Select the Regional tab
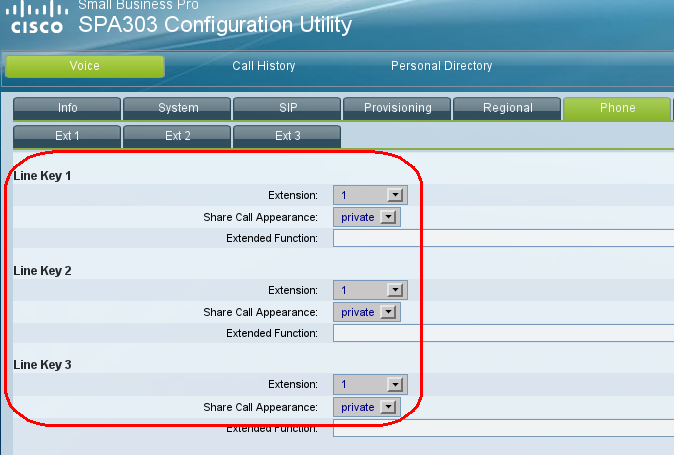 click(507, 108)
